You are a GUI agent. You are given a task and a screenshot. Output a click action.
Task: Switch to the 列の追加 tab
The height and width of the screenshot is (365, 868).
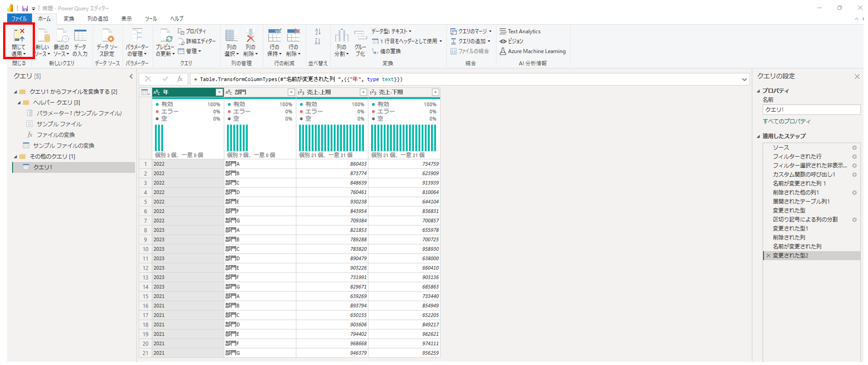pos(98,19)
